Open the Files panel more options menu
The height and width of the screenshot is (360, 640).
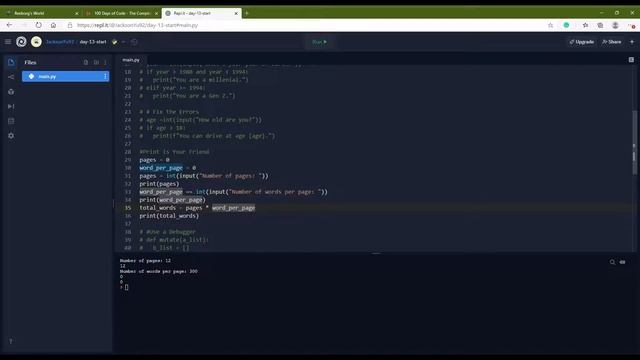(x=105, y=62)
